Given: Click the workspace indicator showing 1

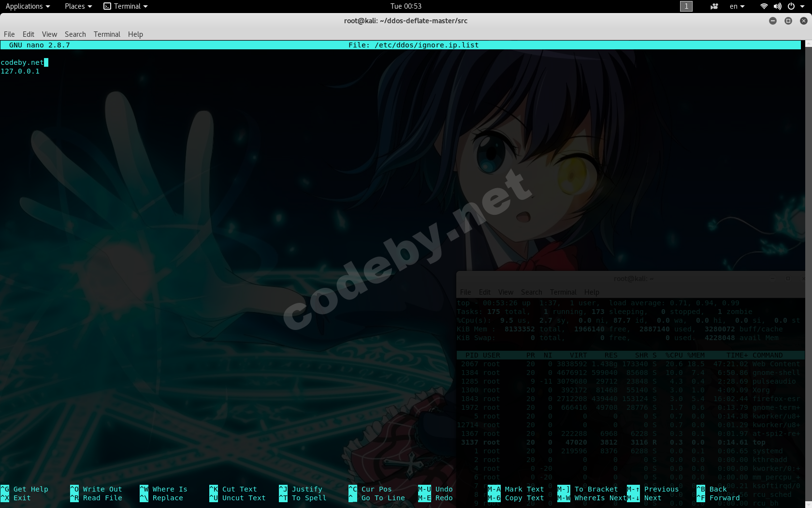Looking at the screenshot, I should [686, 6].
